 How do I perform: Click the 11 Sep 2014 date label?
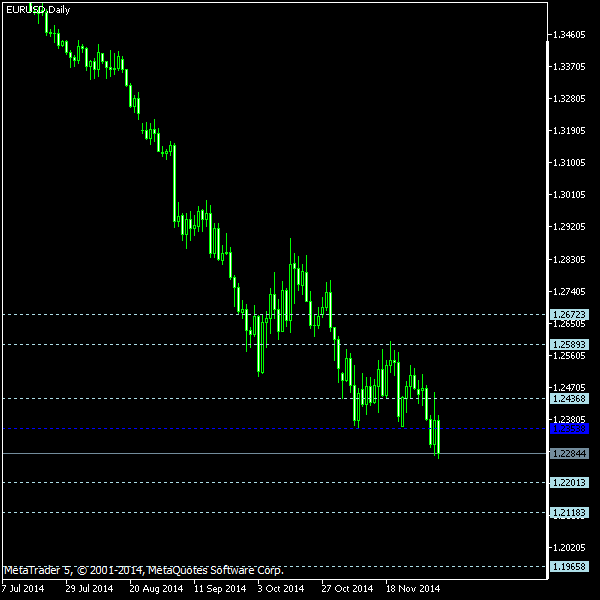click(220, 589)
